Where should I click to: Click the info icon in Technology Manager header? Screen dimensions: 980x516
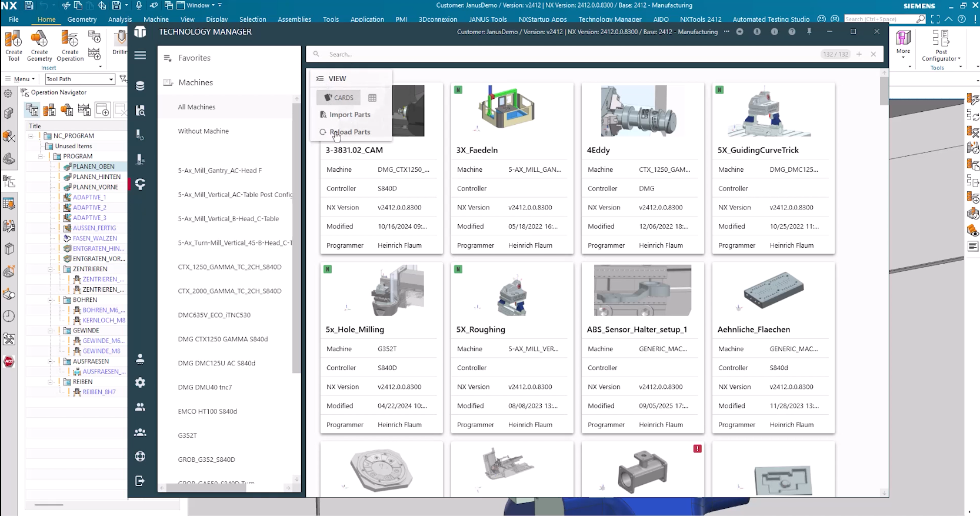(x=774, y=32)
